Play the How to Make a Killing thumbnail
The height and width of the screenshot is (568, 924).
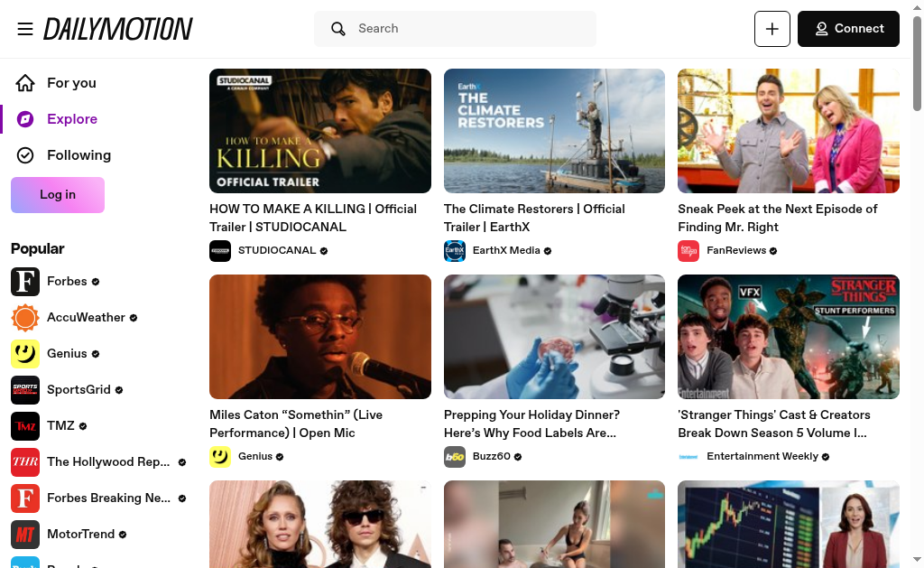pyautogui.click(x=320, y=131)
